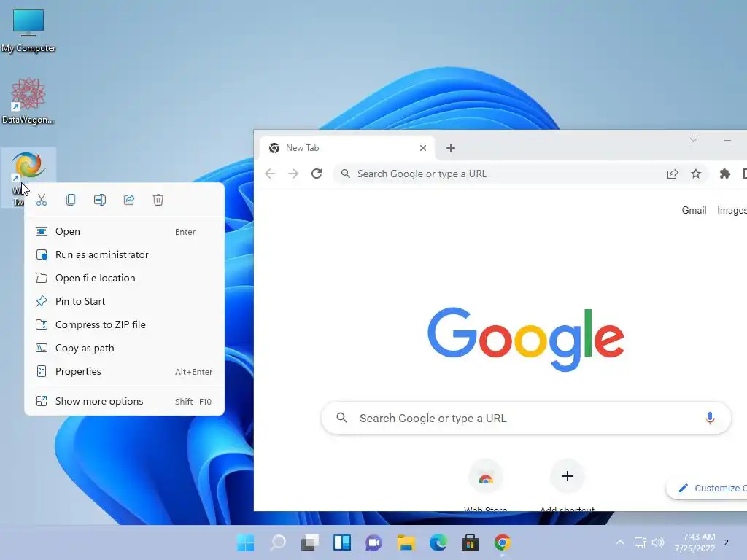Image resolution: width=747 pixels, height=560 pixels.
Task: Click Customize Chrome button
Action: coord(708,488)
